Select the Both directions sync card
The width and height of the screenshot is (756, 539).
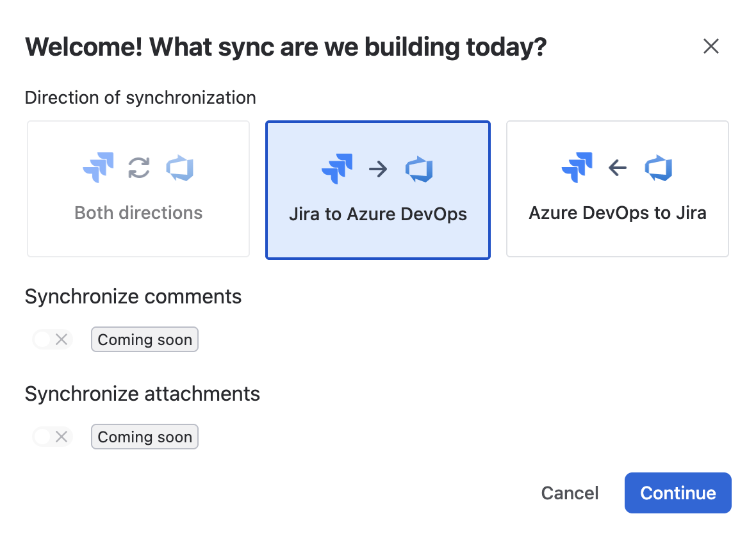pyautogui.click(x=138, y=189)
